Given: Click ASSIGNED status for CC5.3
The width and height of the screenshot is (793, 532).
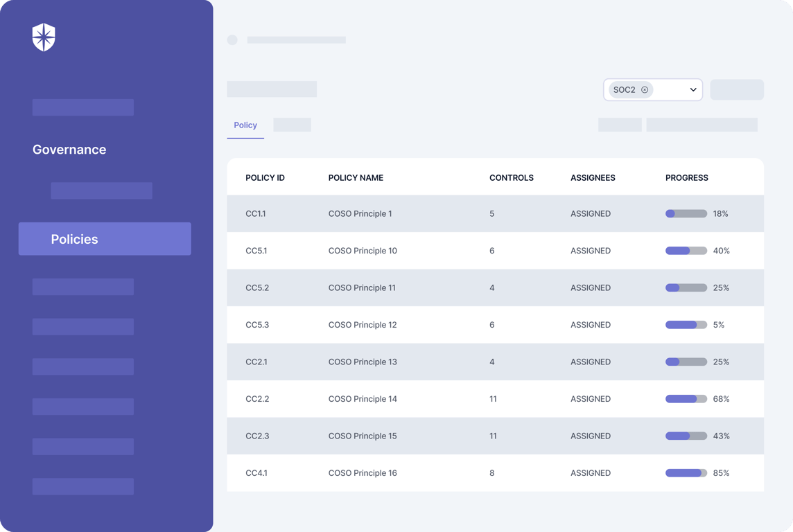Looking at the screenshot, I should pyautogui.click(x=590, y=325).
